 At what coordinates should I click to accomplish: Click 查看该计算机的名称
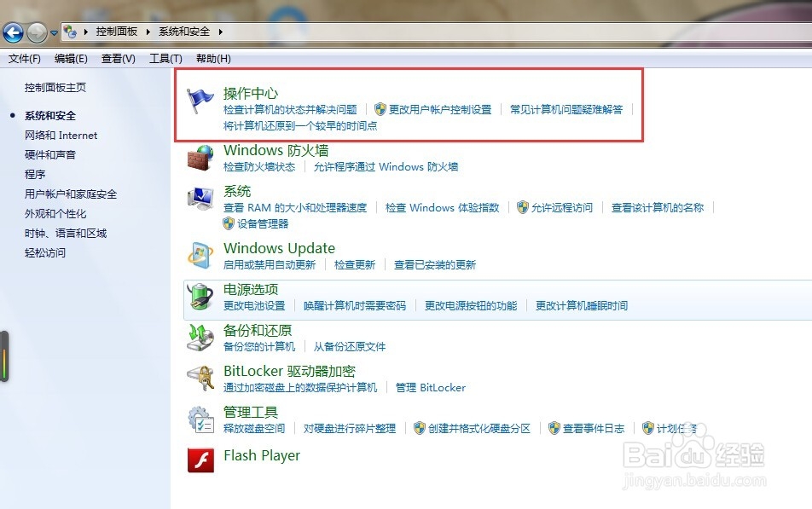[x=658, y=208]
